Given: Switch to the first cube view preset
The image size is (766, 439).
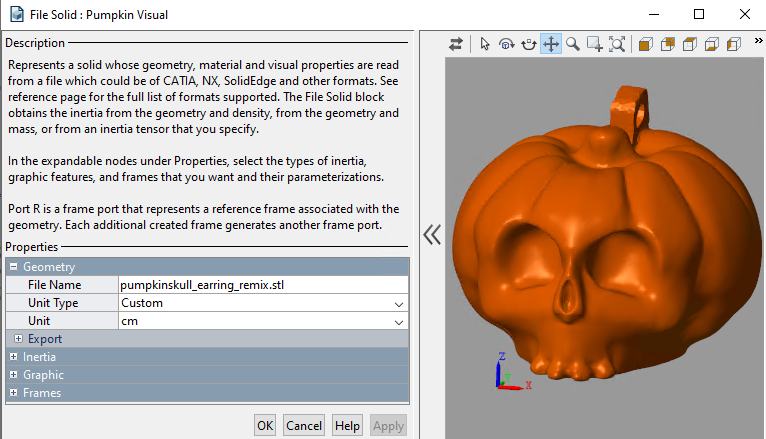Looking at the screenshot, I should tap(645, 44).
